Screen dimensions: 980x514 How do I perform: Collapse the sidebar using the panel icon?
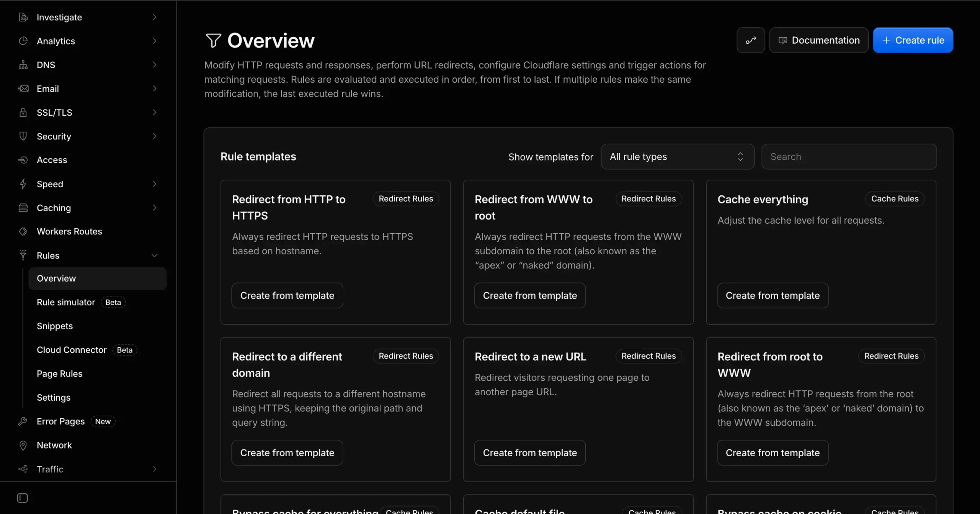point(23,498)
